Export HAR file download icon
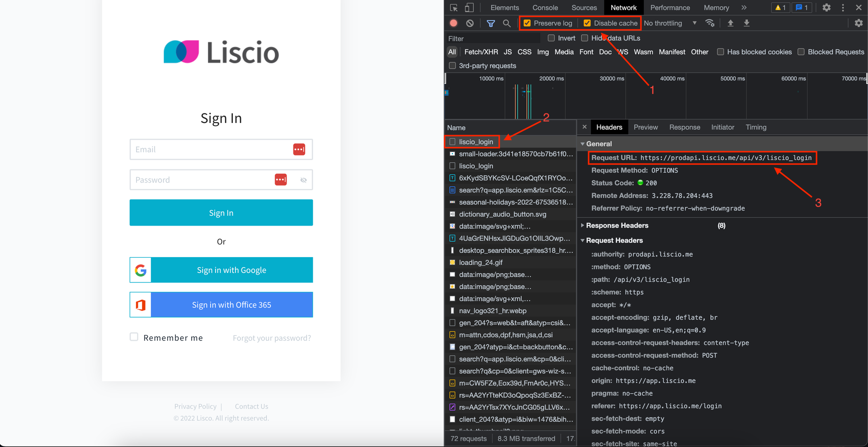Image resolution: width=868 pixels, height=447 pixels. pos(747,23)
